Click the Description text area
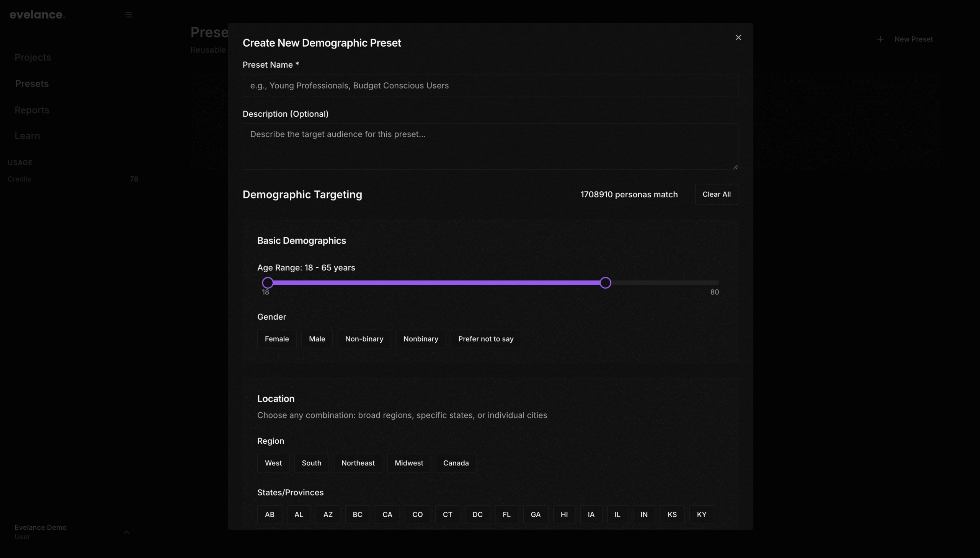 (490, 146)
